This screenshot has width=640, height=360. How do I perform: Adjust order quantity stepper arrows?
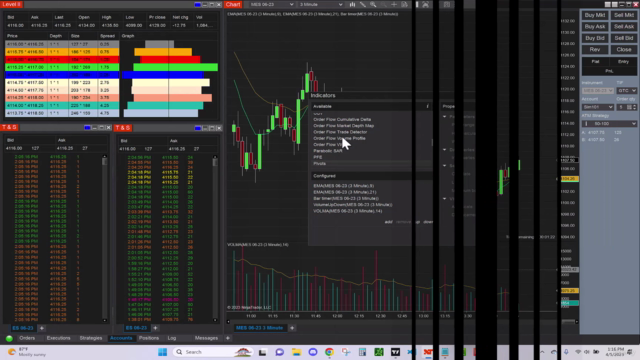pos(634,107)
